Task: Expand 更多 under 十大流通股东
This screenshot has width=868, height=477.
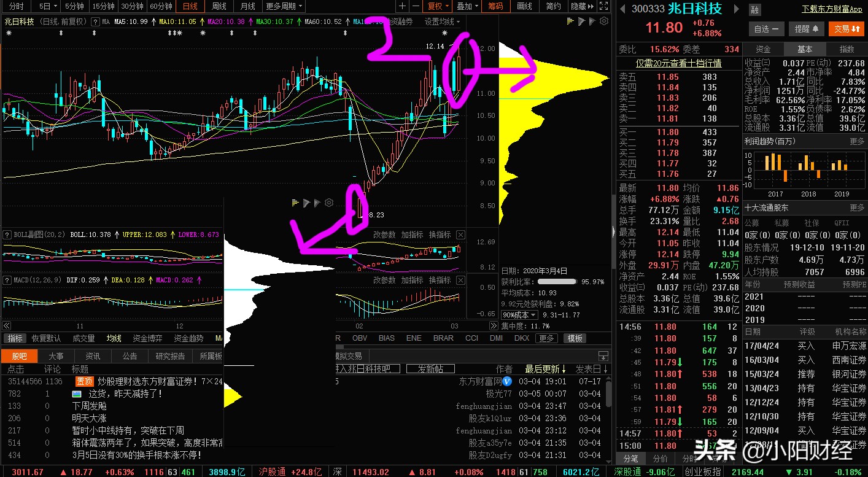Action: click(857, 208)
